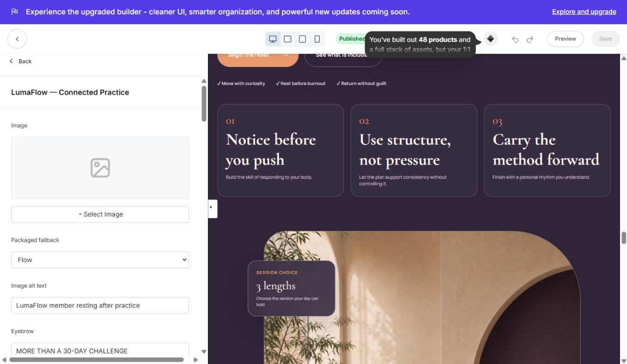The width and height of the screenshot is (627, 364).
Task: Undo the last change
Action: [x=515, y=39]
